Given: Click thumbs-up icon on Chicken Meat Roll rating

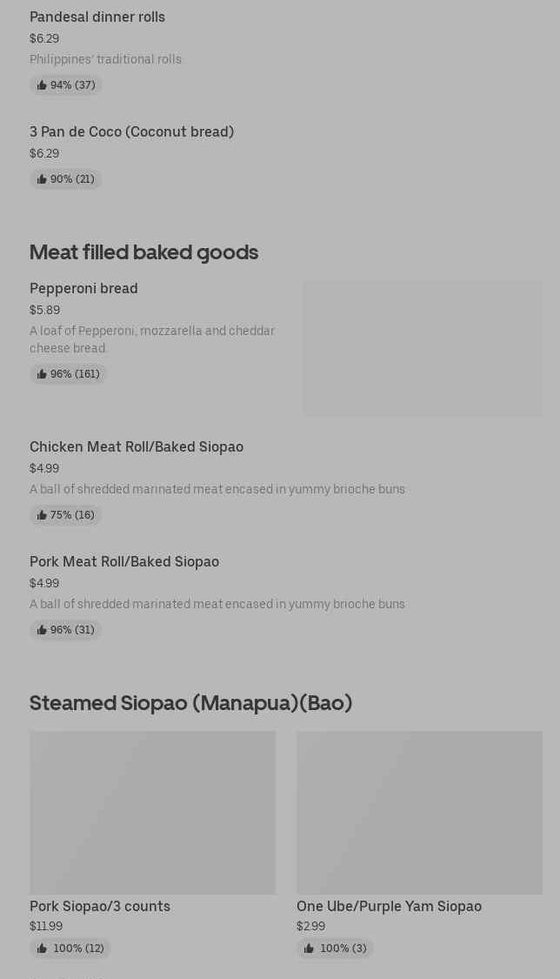Looking at the screenshot, I should [x=42, y=515].
